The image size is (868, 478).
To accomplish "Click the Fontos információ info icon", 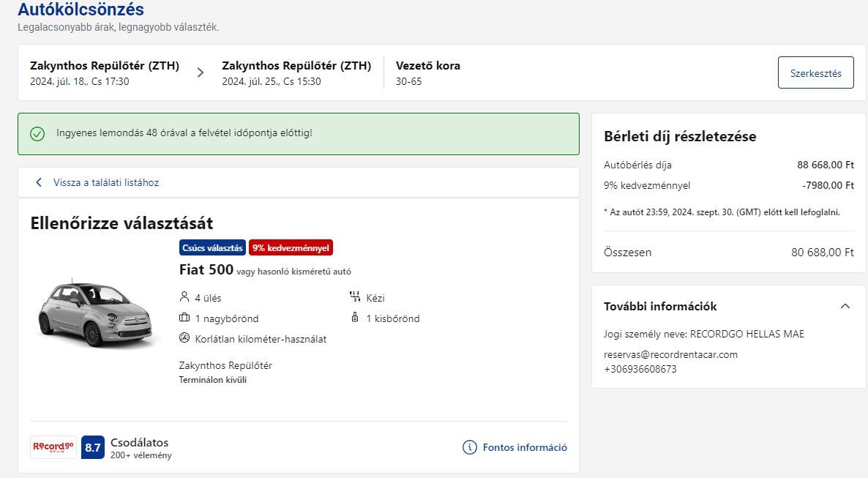I will pyautogui.click(x=470, y=447).
